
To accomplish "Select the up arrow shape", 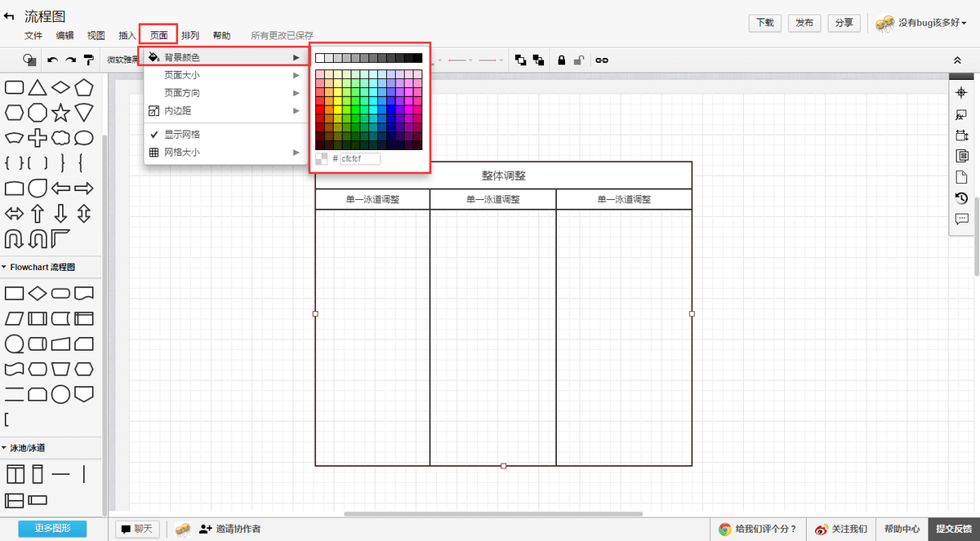I will (38, 214).
